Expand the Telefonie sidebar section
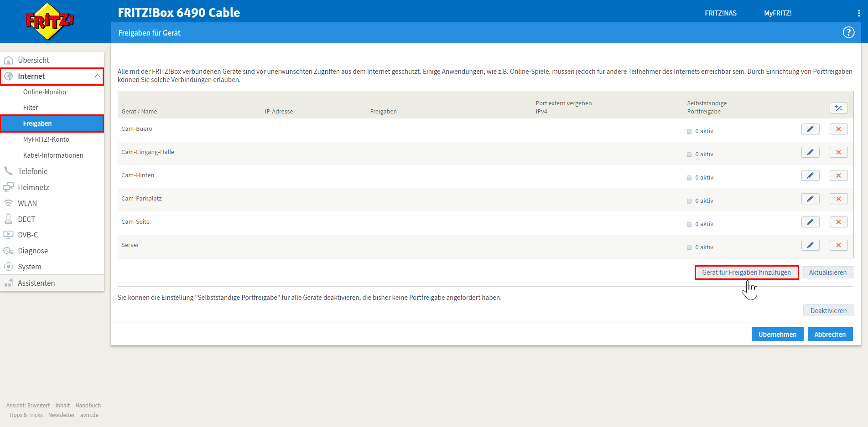The height and width of the screenshot is (427, 868). tap(32, 171)
